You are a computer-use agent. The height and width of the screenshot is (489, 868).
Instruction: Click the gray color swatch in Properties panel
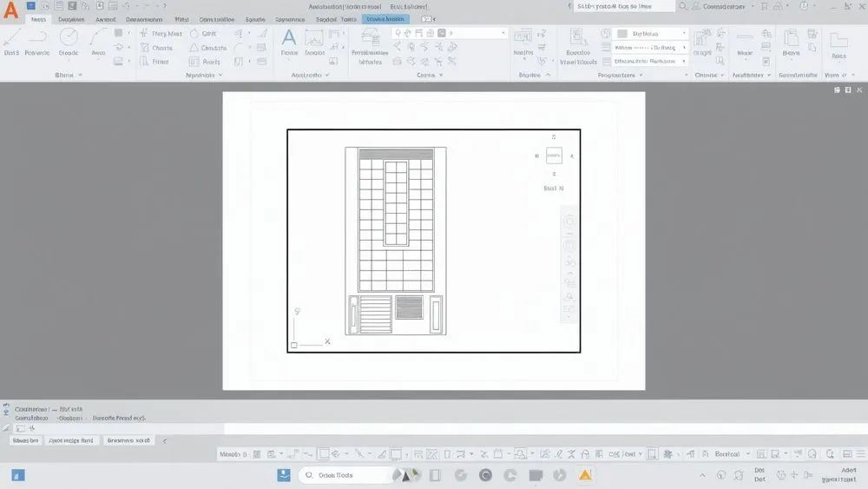[x=622, y=34]
